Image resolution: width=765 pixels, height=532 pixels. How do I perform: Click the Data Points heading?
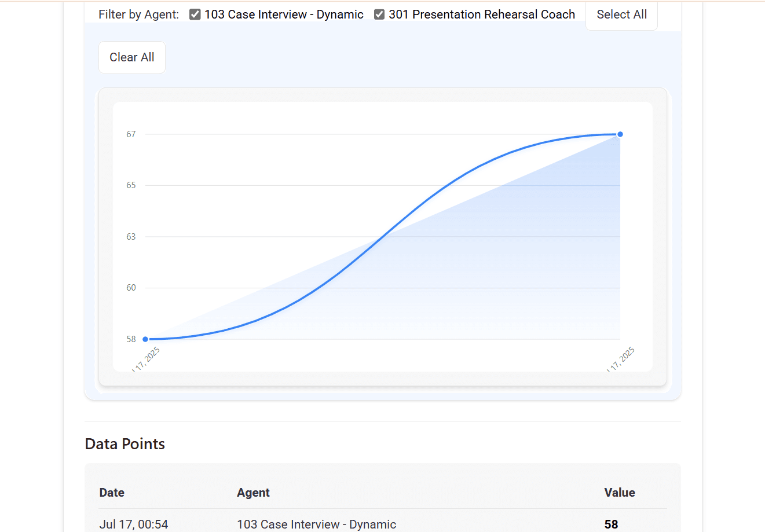[x=125, y=444]
